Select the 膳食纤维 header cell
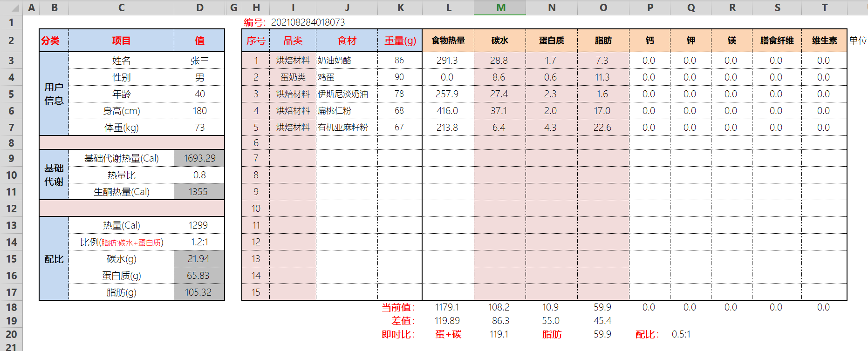Image resolution: width=868 pixels, height=351 pixels. (777, 40)
